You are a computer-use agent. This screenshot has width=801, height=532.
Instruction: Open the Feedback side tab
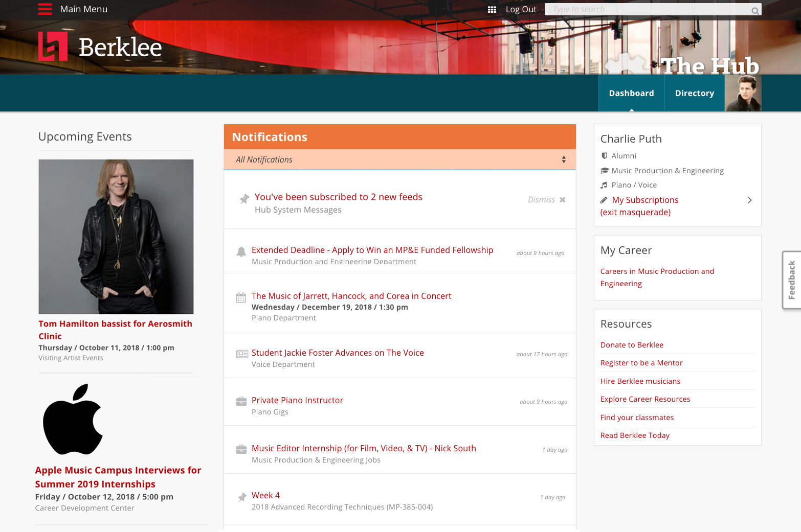coord(791,280)
